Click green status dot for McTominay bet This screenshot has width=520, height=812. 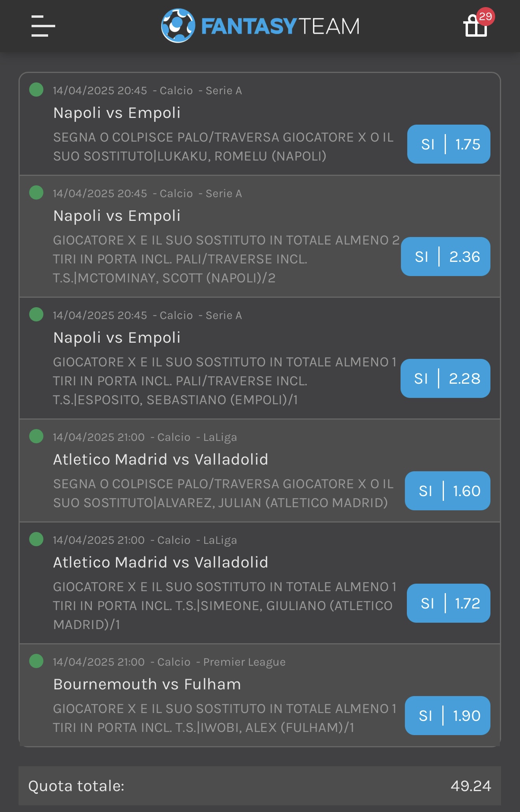36,192
